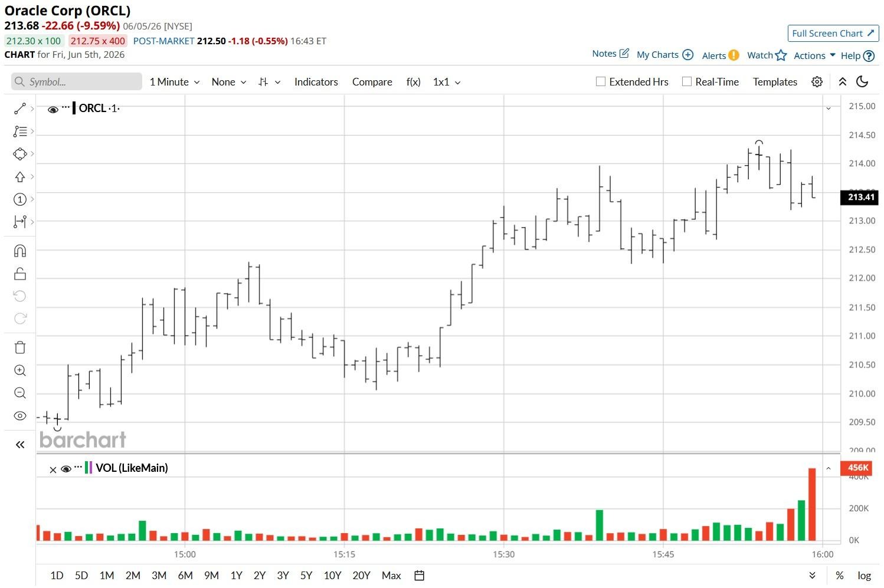Open the None dropdown
The height and width of the screenshot is (588, 884).
coord(229,82)
